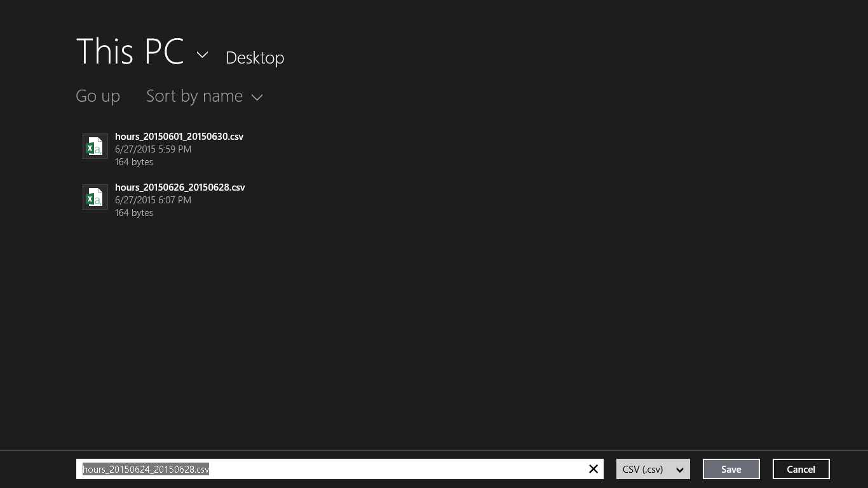Screen dimensions: 868x488
Task: Click the 164 bytes text under second file
Action: tap(134, 213)
